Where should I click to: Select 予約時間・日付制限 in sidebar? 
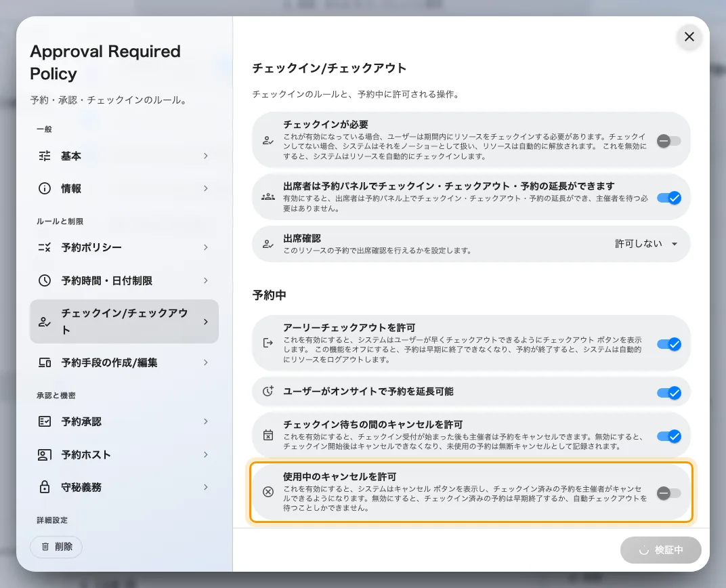pyautogui.click(x=124, y=280)
